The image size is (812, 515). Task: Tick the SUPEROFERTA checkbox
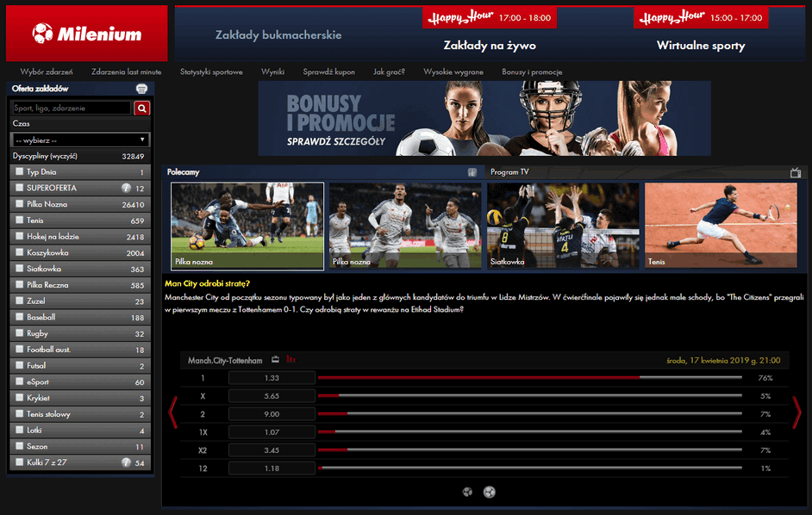[20, 188]
